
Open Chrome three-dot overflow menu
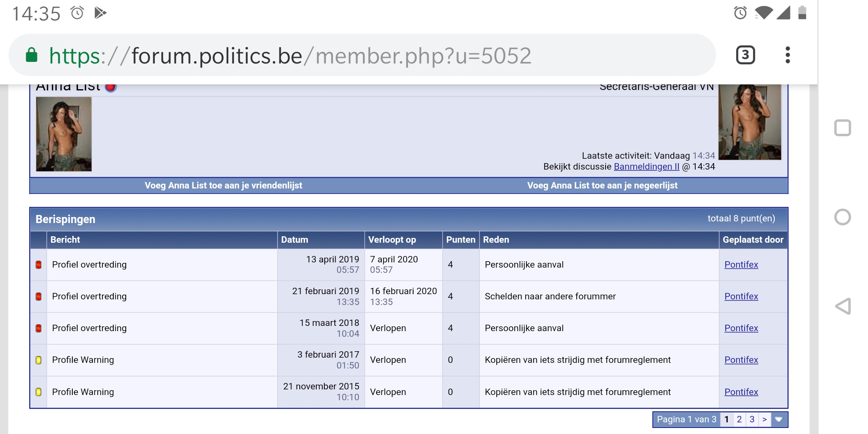[787, 55]
